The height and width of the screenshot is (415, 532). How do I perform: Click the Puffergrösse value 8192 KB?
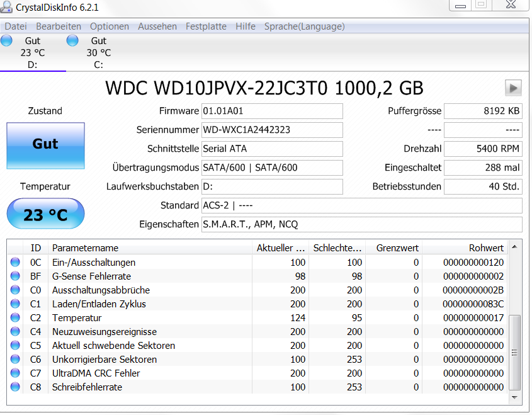(x=483, y=111)
